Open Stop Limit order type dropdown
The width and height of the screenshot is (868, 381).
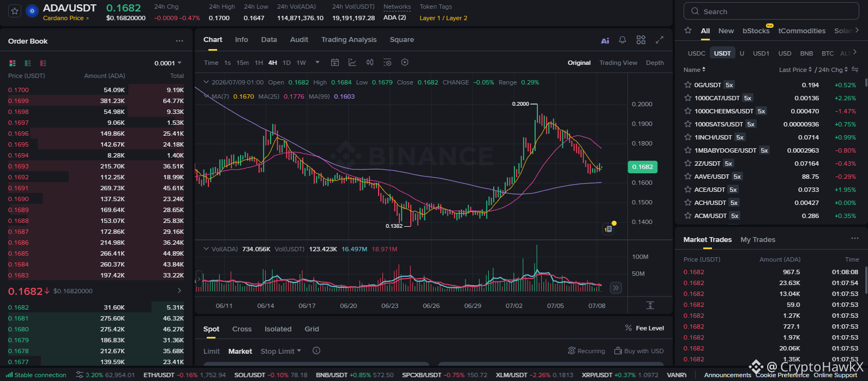pyautogui.click(x=280, y=351)
